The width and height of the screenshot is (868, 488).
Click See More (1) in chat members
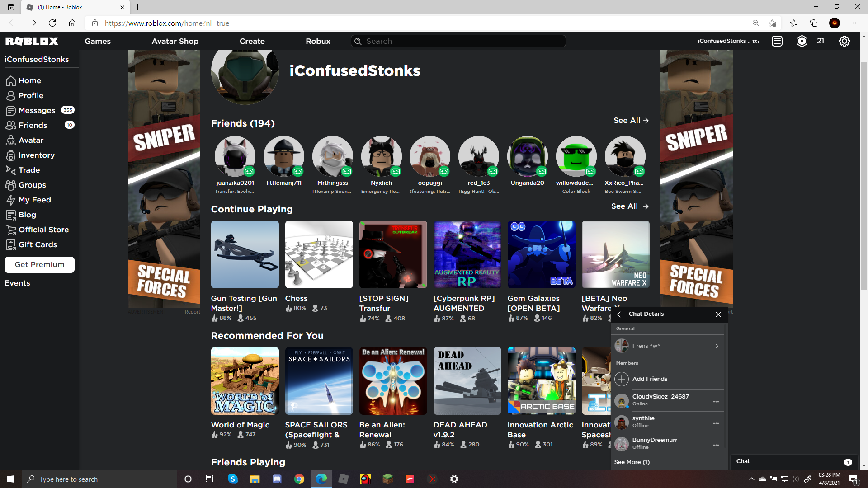pos(632,462)
